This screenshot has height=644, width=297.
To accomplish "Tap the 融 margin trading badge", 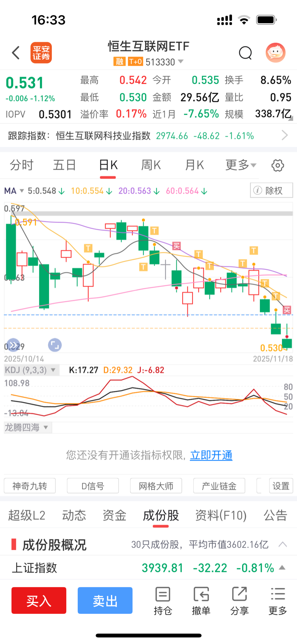I will 119,62.
